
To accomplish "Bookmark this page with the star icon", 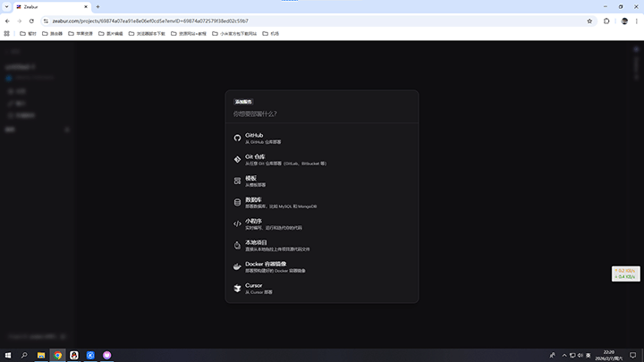I will click(x=589, y=21).
